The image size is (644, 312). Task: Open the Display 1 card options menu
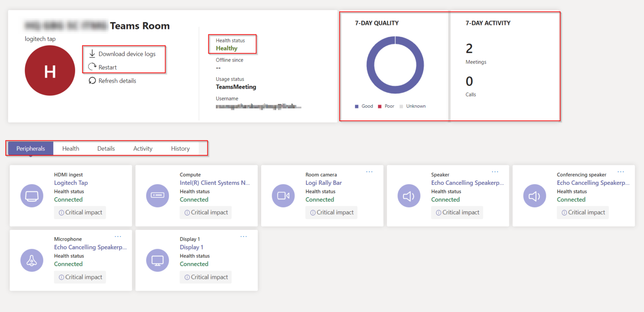click(x=244, y=236)
